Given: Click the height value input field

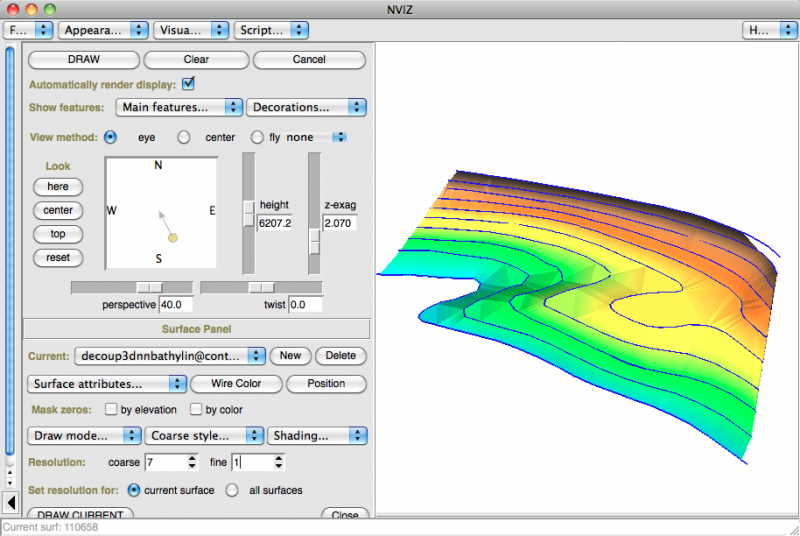Looking at the screenshot, I should click(x=276, y=222).
